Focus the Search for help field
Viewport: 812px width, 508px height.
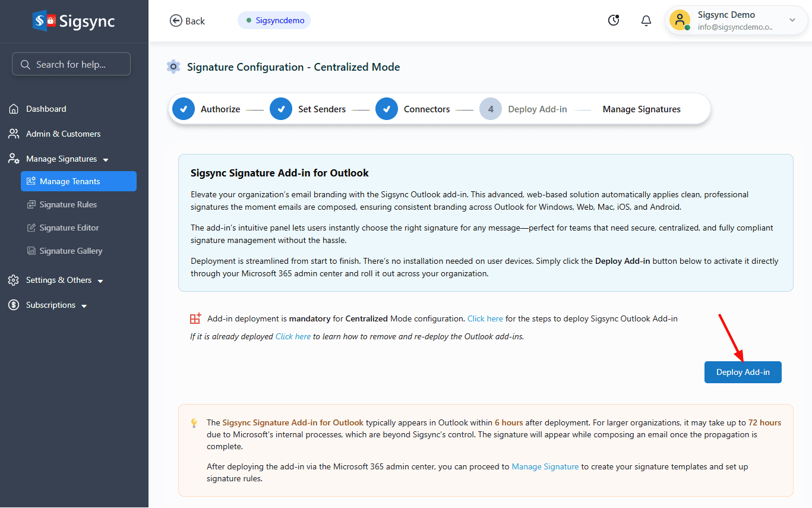coord(71,64)
